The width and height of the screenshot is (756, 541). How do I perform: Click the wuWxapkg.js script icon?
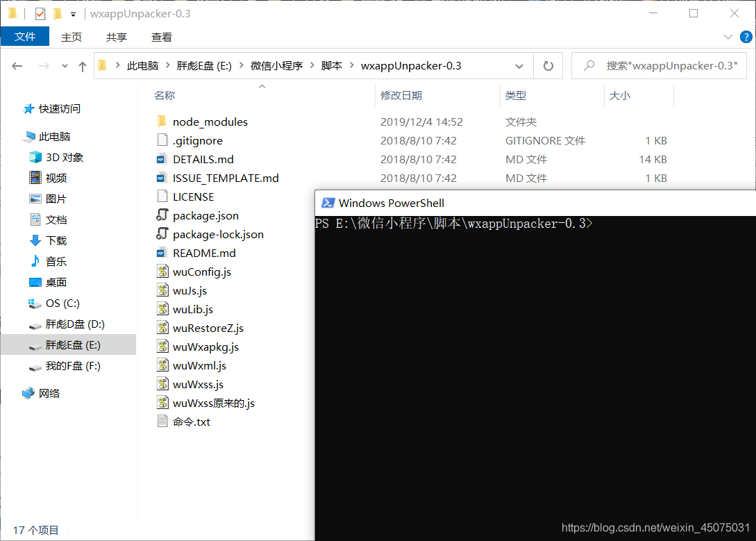pos(162,347)
